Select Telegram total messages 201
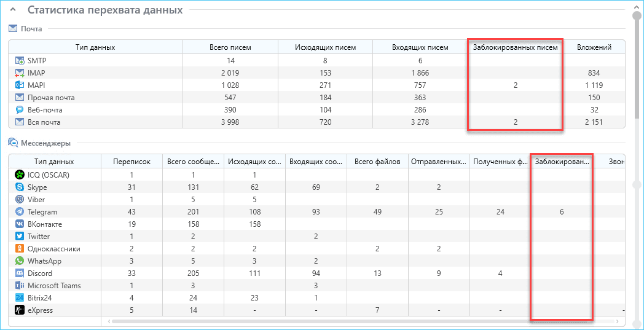 pos(193,212)
